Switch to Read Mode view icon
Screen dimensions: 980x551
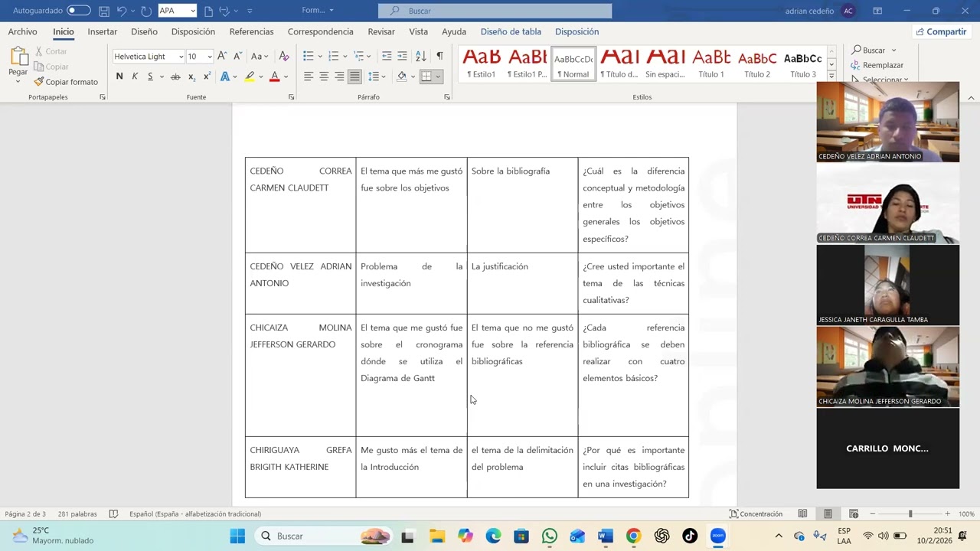(x=802, y=514)
